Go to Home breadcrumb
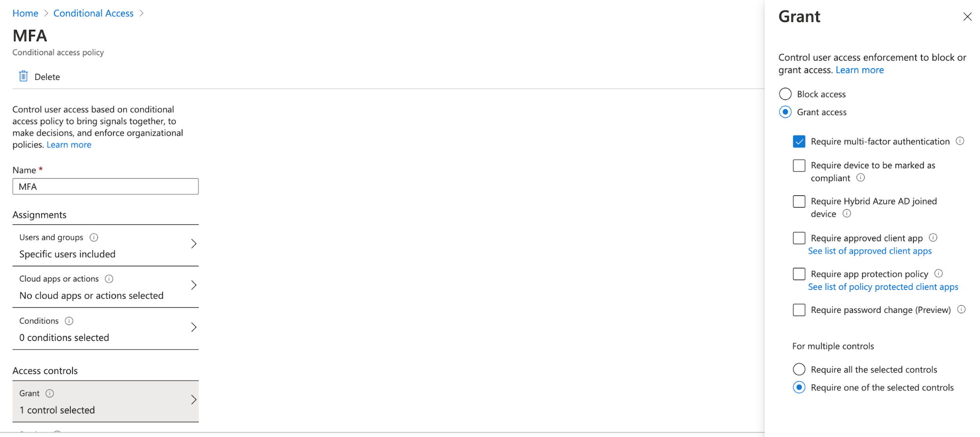The width and height of the screenshot is (980, 437). tap(25, 13)
